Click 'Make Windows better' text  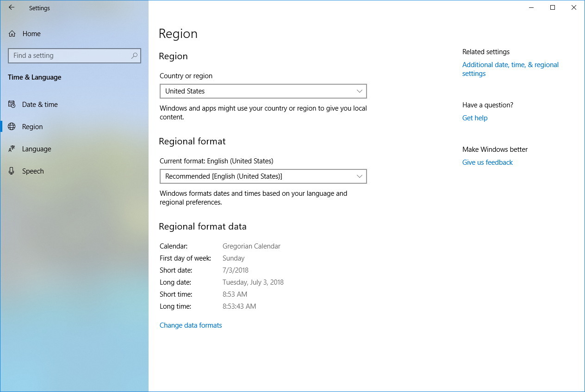495,149
